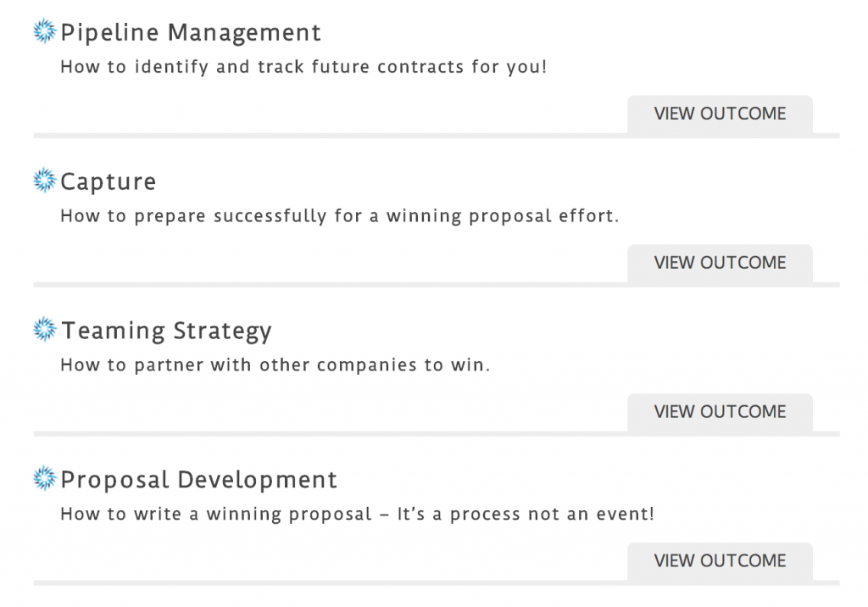View outcome for Pipeline Management
The image size is (868, 607).
click(x=720, y=114)
